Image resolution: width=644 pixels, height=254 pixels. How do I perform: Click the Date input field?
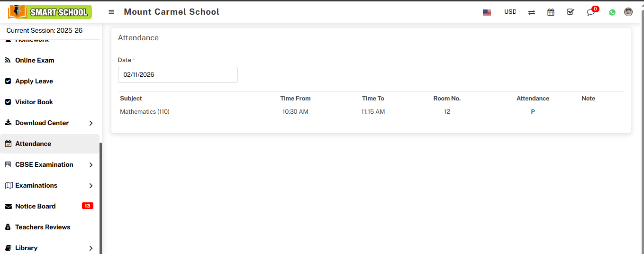coord(178,75)
